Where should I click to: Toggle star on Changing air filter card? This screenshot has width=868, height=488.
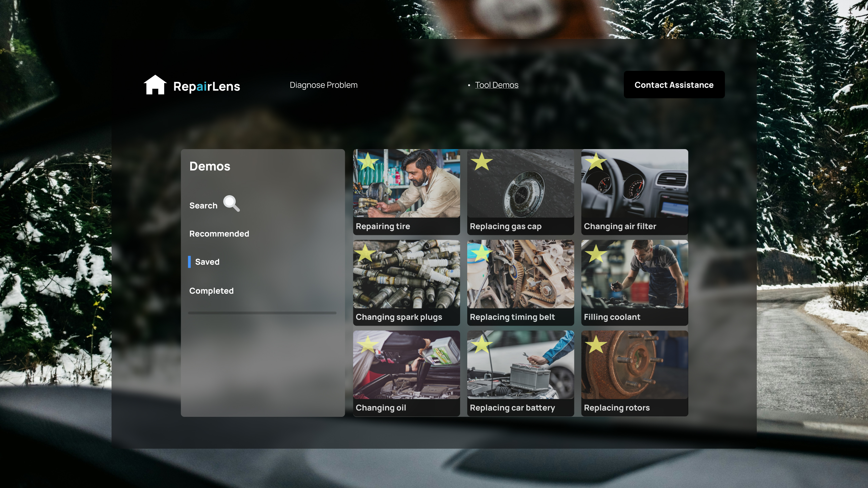point(596,161)
